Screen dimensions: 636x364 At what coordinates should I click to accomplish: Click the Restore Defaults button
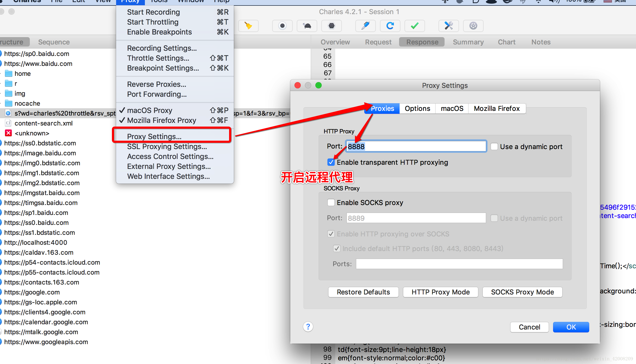[363, 292]
